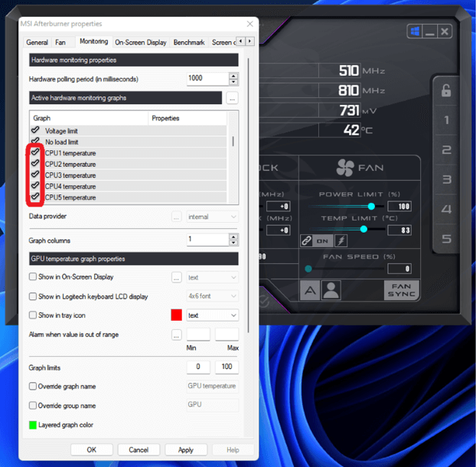Open the On-Screen Display text dropdown
The image size is (476, 467).
(212, 278)
